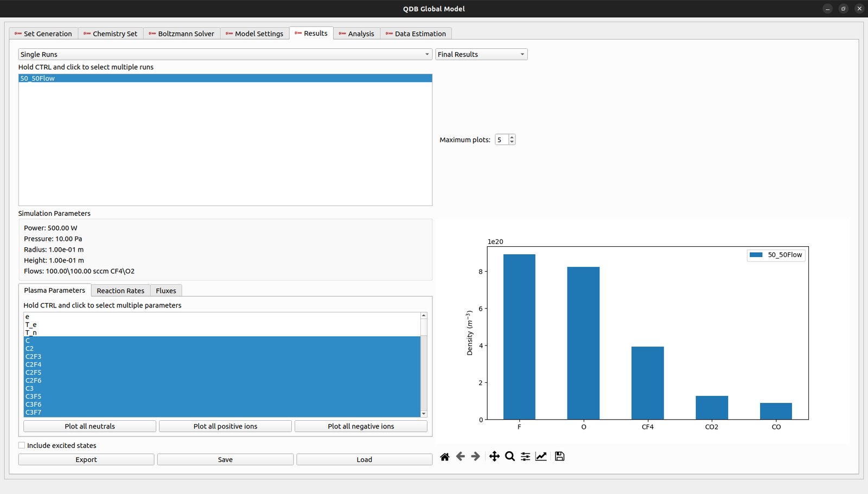868x494 pixels.
Task: Open the Reaction Rates tab
Action: pyautogui.click(x=120, y=291)
